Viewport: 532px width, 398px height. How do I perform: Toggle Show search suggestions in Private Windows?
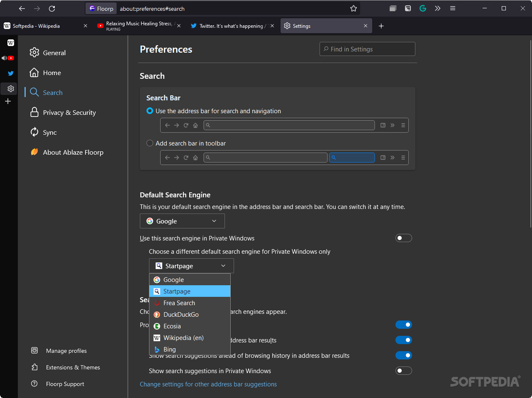[403, 371]
